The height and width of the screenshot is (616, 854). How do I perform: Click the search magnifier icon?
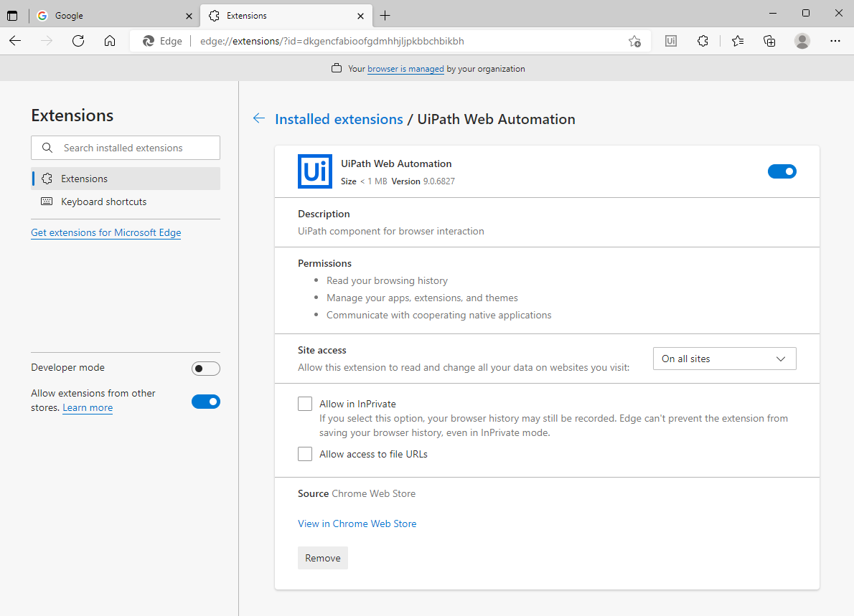tap(47, 148)
